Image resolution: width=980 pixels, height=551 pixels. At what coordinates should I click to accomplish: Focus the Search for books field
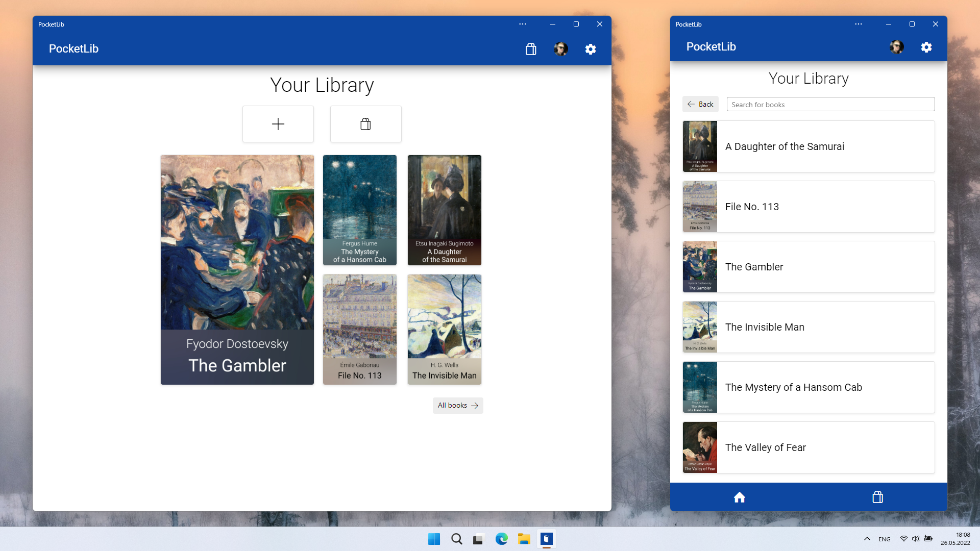click(x=830, y=105)
